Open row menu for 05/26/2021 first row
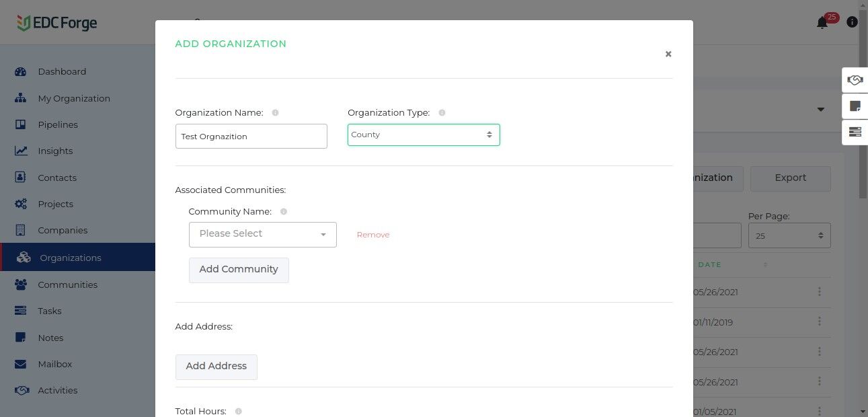 pyautogui.click(x=820, y=292)
